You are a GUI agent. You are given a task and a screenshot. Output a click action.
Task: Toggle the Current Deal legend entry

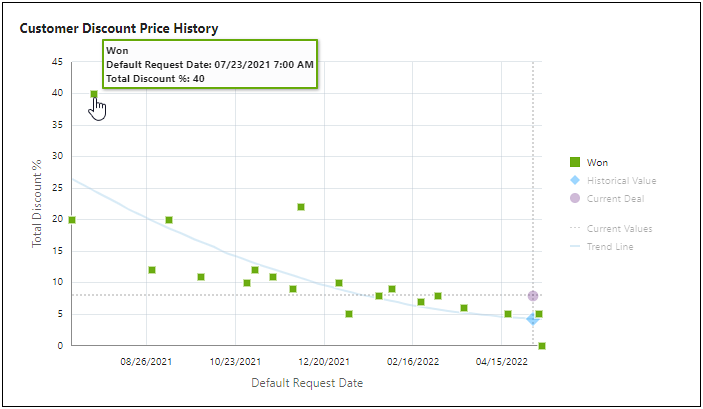[x=607, y=198]
